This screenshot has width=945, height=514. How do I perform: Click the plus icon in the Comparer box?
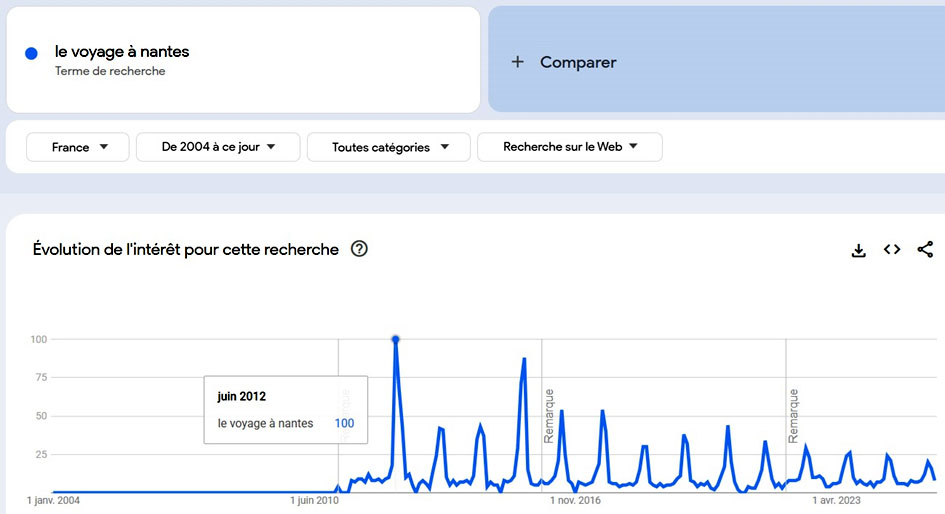click(x=517, y=62)
